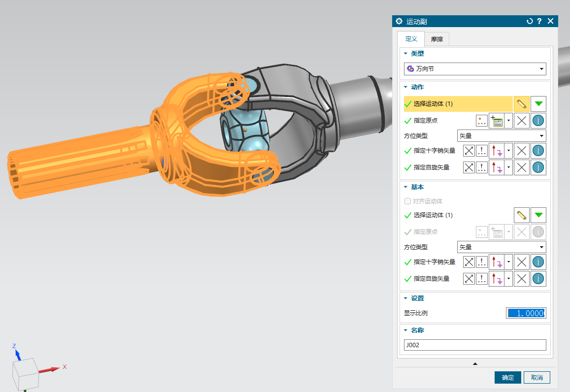Clear the 动作 指定原点 with X icon
The height and width of the screenshot is (392, 570).
[522, 121]
